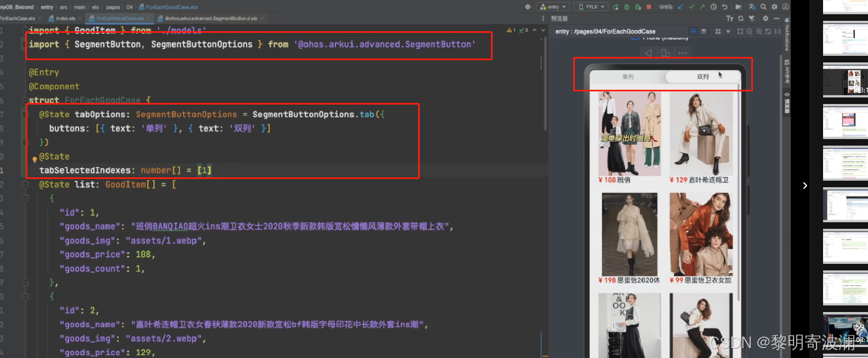
Task: Select the 单列 segment in preview
Action: click(628, 77)
